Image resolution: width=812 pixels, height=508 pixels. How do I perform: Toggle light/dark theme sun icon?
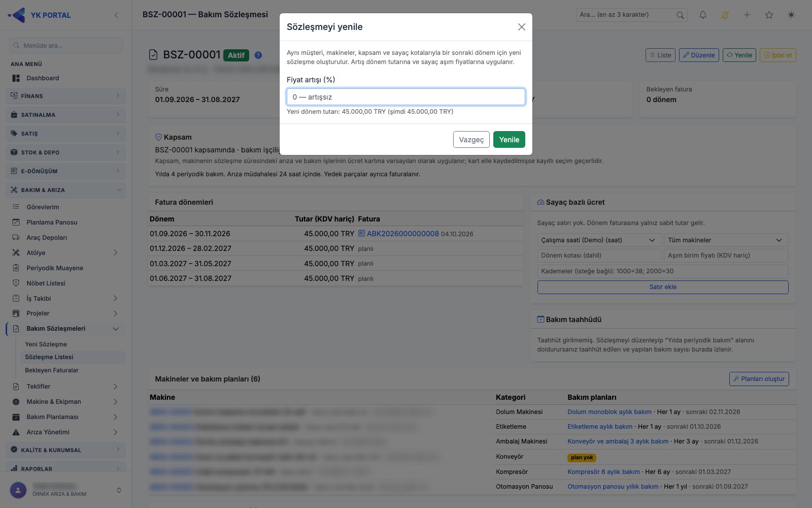[x=791, y=15]
